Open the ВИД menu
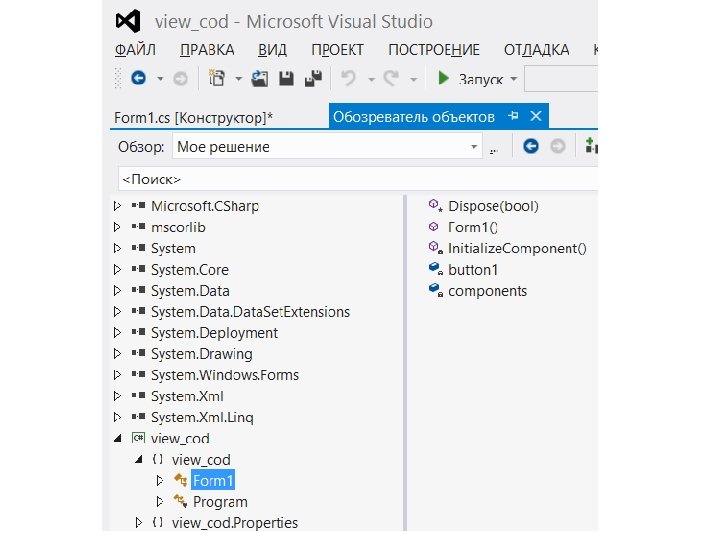This screenshot has height=540, width=720. point(272,50)
